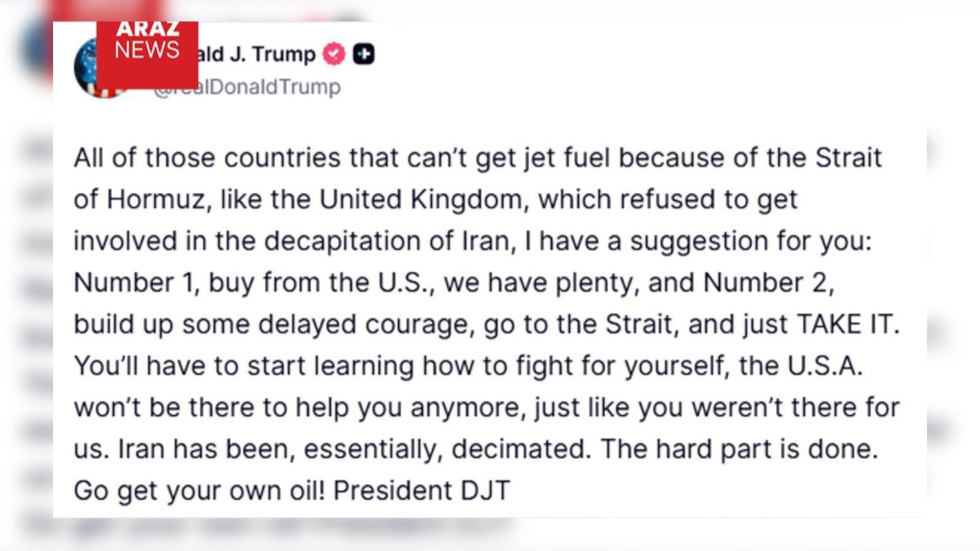Click "I have a suggestion for you:"
980x551 pixels.
698,241
